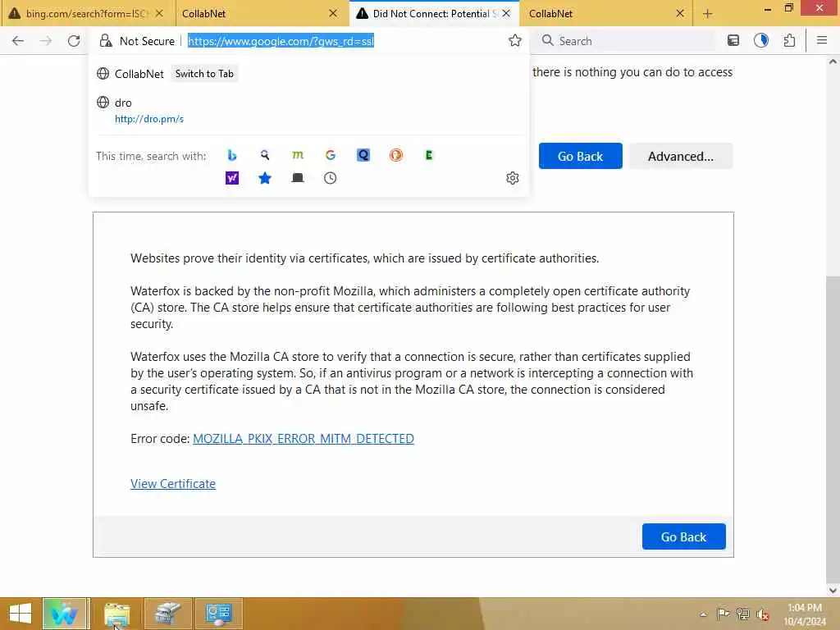Open File Explorer from the taskbar
Viewport: 840px width, 630px height.
116,614
